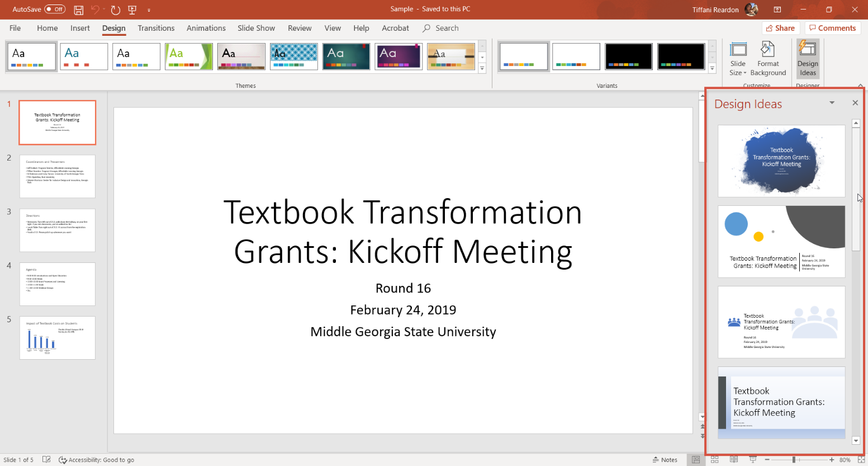Click the Share button
This screenshot has width=868, height=466.
780,28
